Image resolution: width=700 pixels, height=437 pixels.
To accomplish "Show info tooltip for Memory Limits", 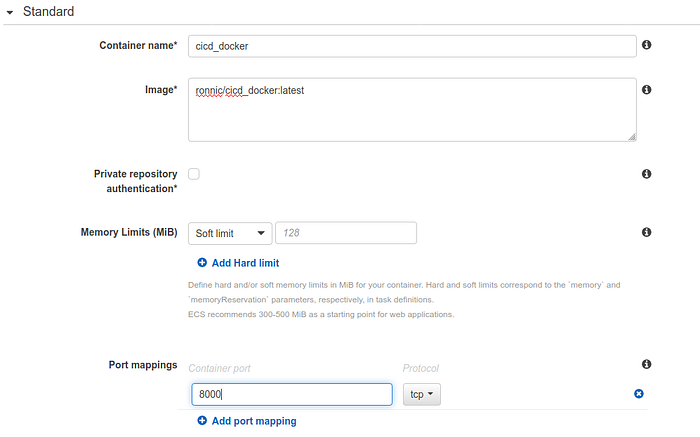I will (646, 233).
